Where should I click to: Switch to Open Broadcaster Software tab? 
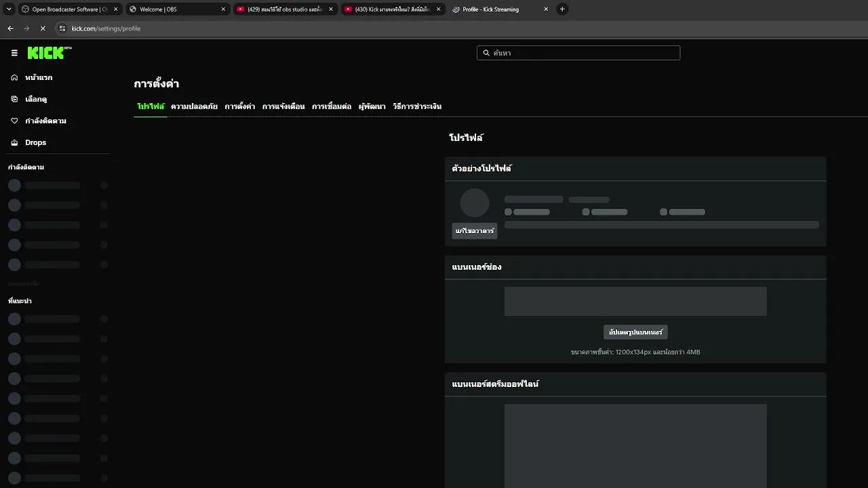click(x=68, y=9)
